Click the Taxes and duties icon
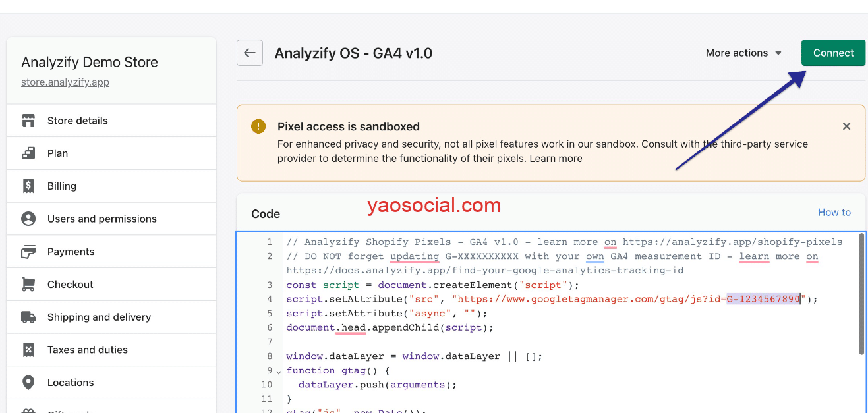 tap(28, 350)
